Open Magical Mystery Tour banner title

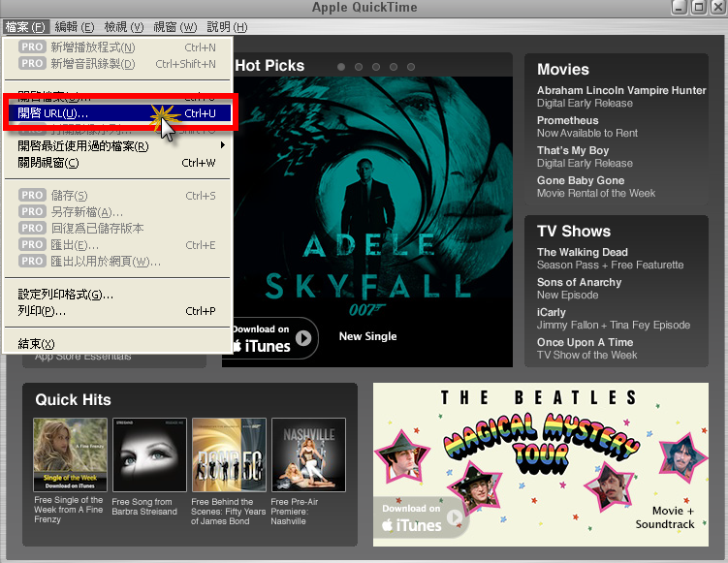click(541, 442)
